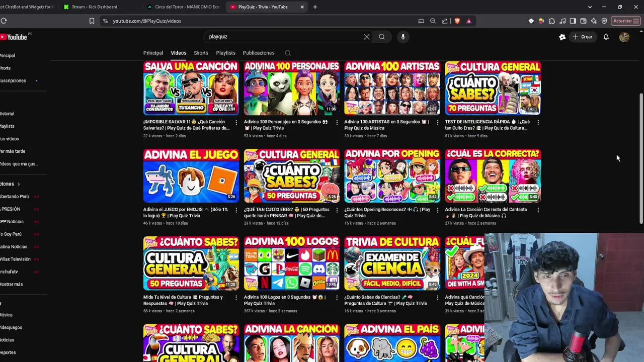Open options menu for '¿Cuántos Opening Reconoces?' video
The height and width of the screenshot is (362, 644).
click(438, 210)
